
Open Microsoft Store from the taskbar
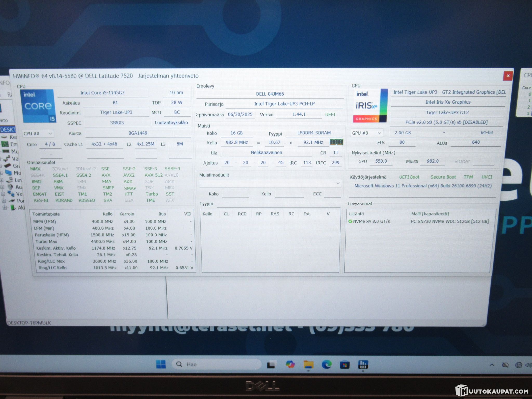[345, 365]
